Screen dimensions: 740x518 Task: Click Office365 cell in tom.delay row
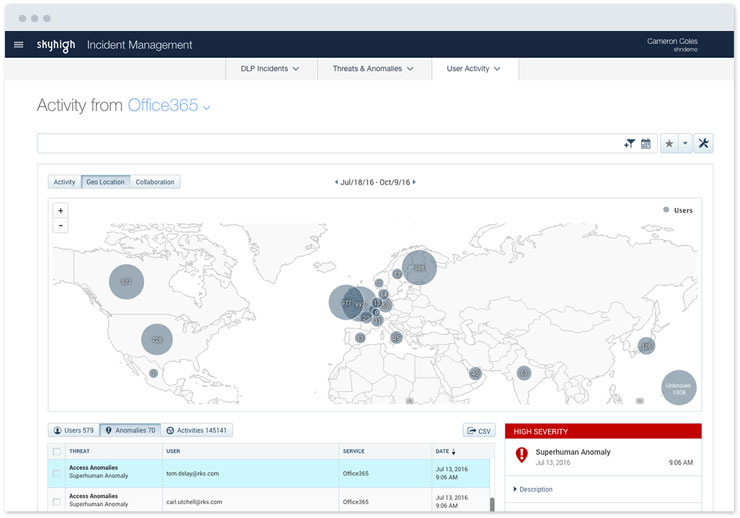pos(356,473)
